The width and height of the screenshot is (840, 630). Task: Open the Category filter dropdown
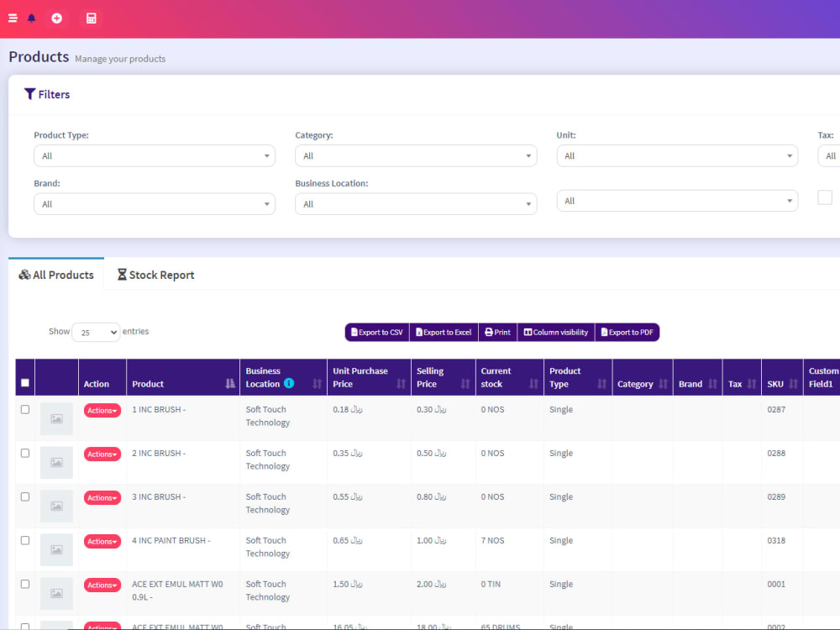416,156
